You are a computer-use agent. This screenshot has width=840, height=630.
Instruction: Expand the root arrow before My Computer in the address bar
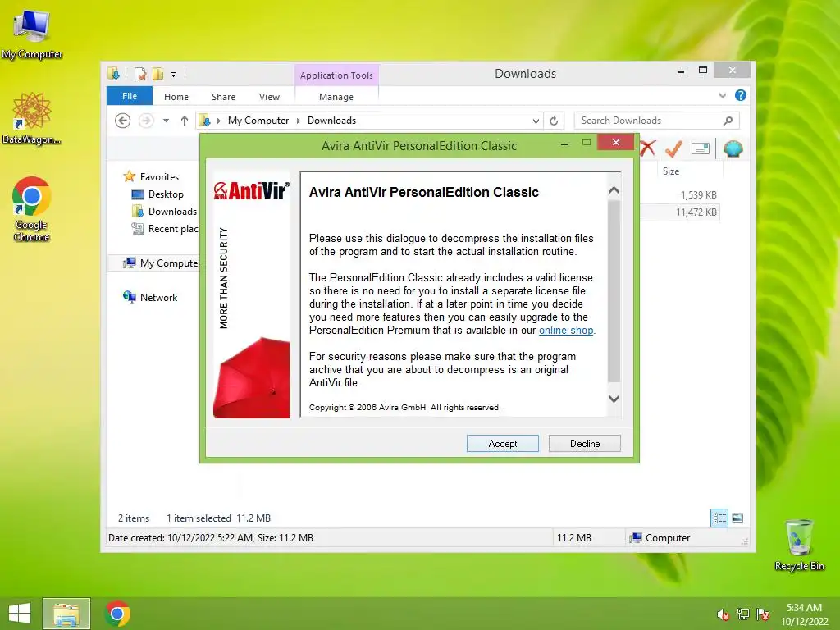218,121
